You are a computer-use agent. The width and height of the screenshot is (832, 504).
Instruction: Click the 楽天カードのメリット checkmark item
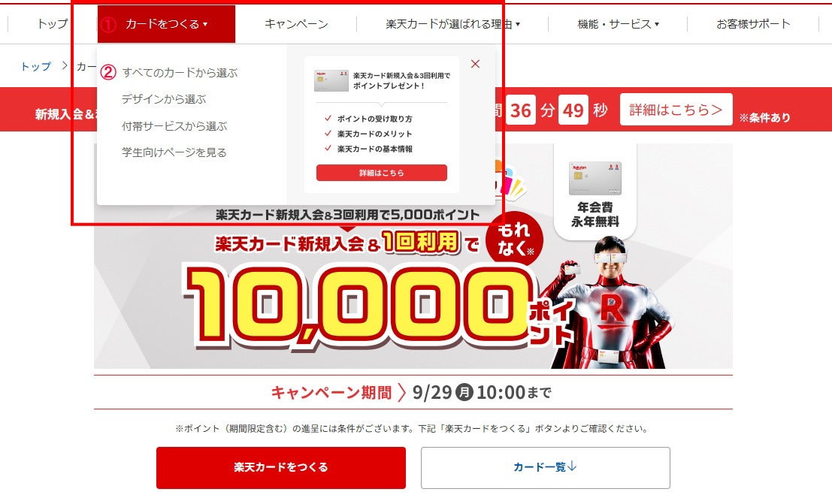[x=369, y=134]
